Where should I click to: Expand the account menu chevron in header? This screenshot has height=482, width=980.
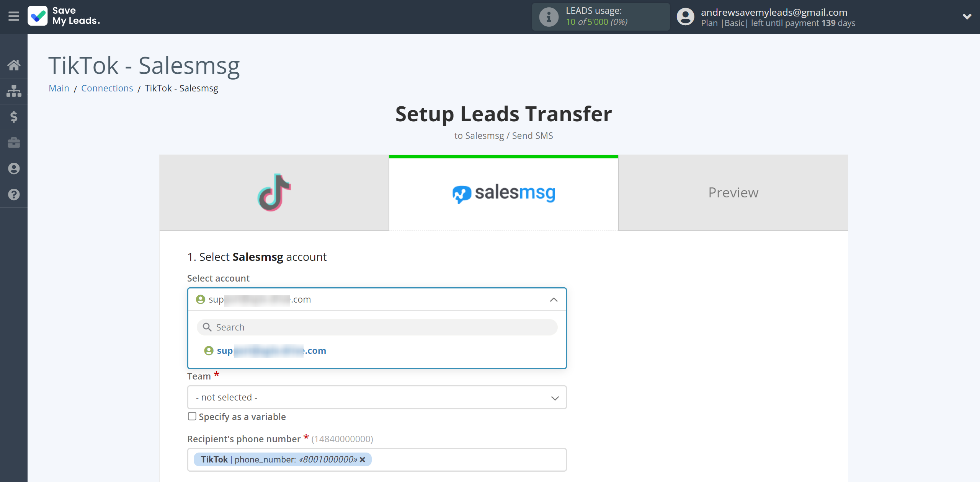click(x=967, y=16)
